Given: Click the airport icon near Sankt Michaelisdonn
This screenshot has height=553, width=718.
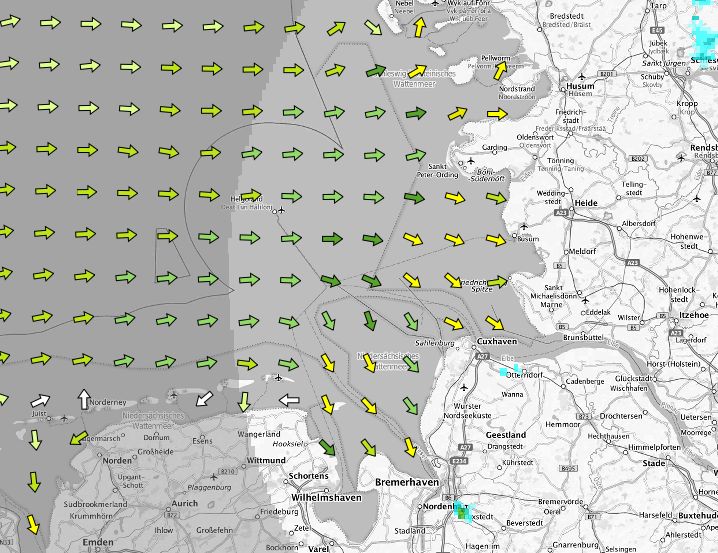Looking at the screenshot, I should click(x=584, y=300).
